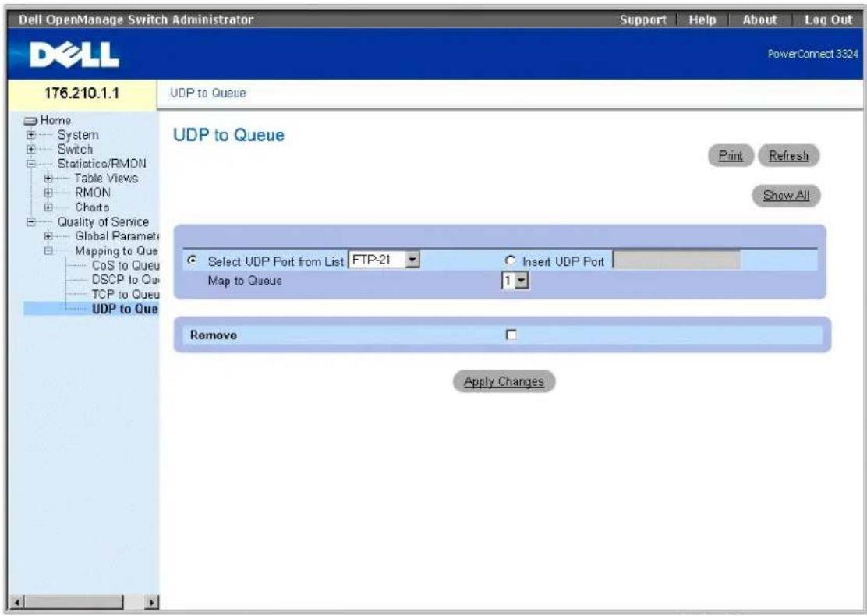Open the Map to Queue dropdown

(x=515, y=281)
